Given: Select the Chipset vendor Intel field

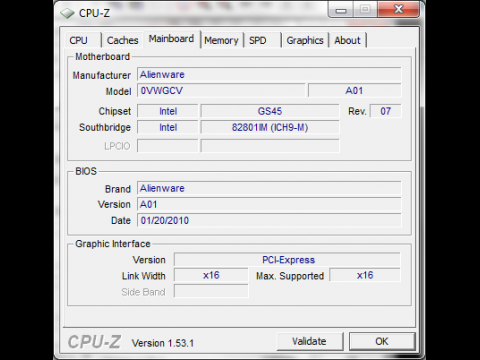Looking at the screenshot, I should point(168,111).
